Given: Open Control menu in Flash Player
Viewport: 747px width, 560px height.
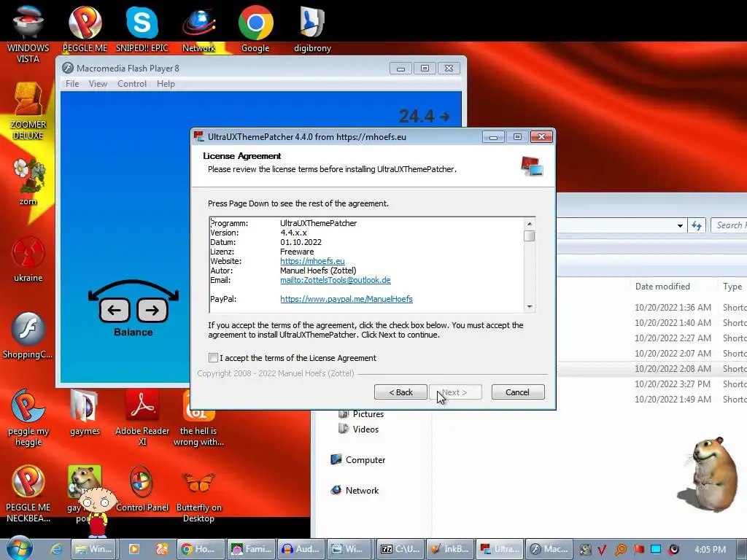Looking at the screenshot, I should point(132,84).
